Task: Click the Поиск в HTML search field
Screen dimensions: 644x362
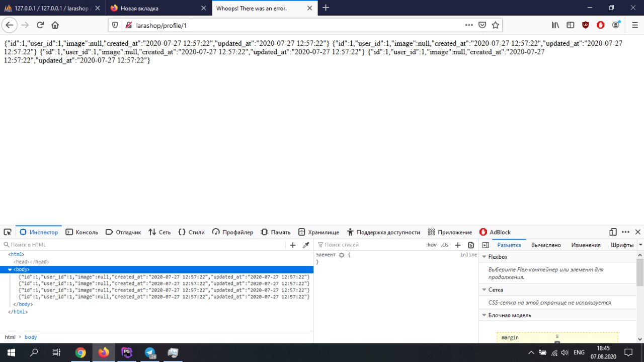Action: 143,245
